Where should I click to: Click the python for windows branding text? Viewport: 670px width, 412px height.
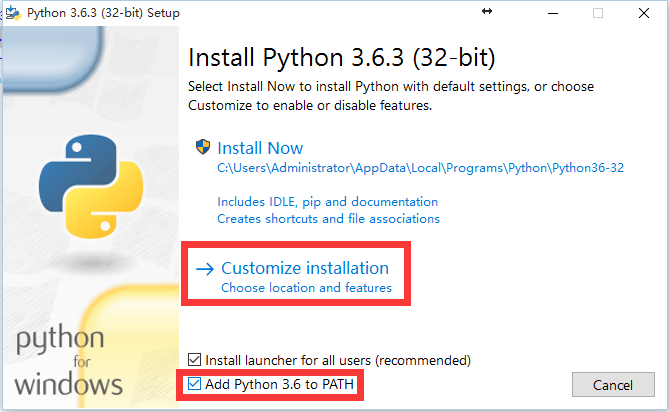[x=69, y=362]
